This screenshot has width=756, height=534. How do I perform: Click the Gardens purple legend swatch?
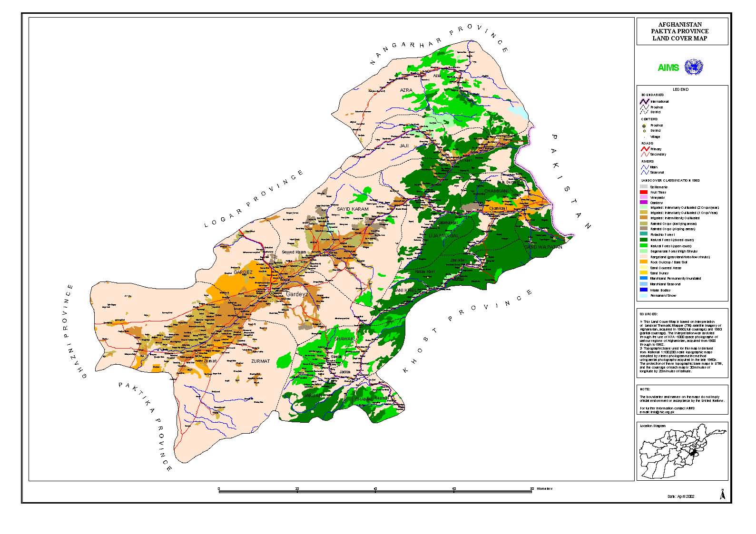(644, 203)
